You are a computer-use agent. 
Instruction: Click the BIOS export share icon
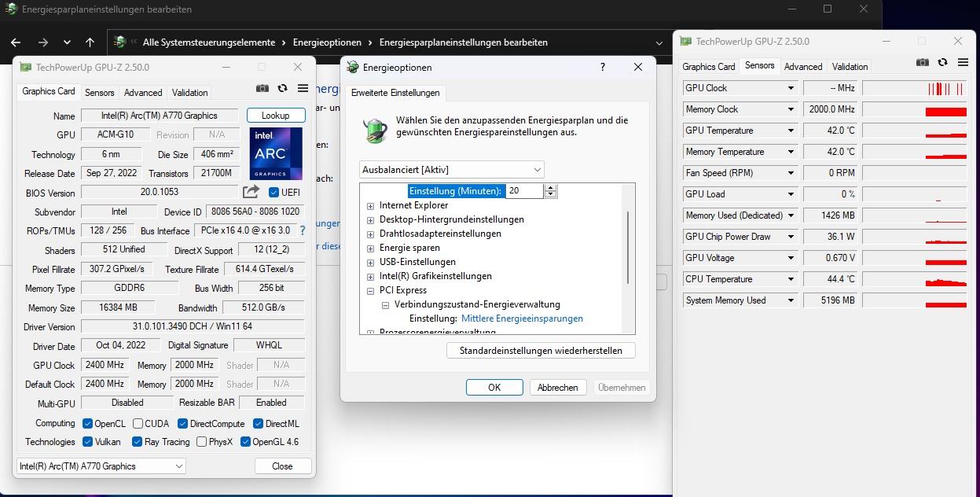click(251, 192)
